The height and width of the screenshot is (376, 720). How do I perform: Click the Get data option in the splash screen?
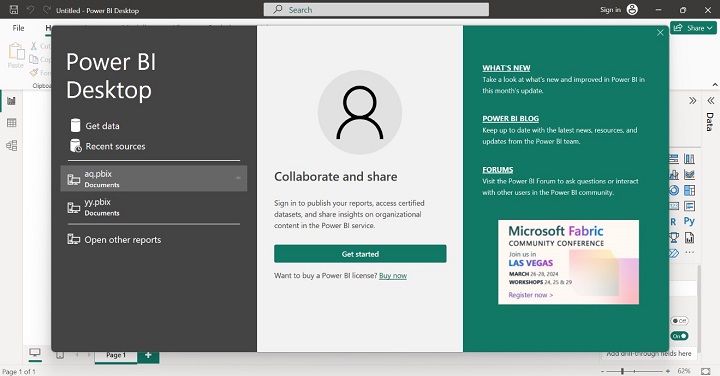(95, 125)
